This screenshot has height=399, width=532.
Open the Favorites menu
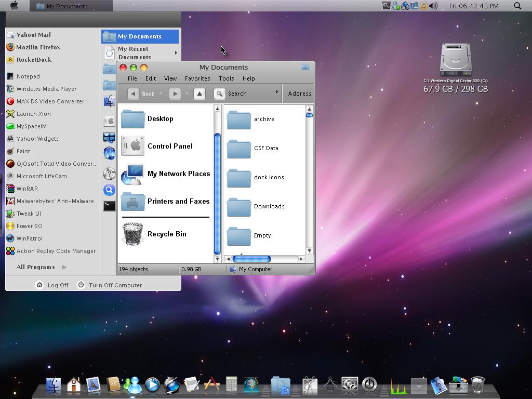coord(197,78)
